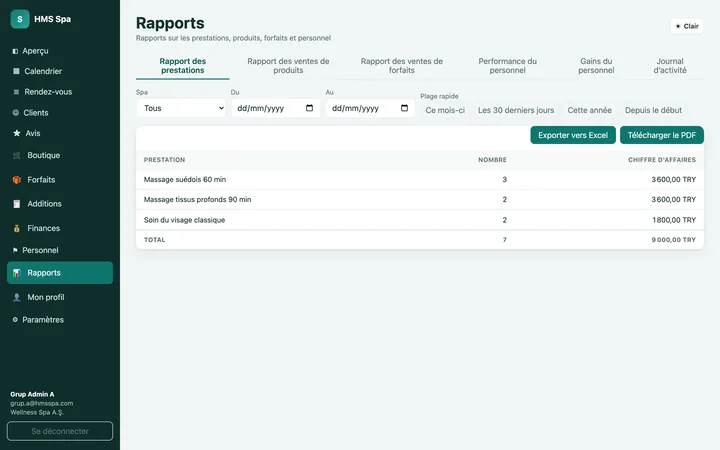Click Massage tissus profonds 90 min label
The image size is (720, 450).
coord(197,199)
